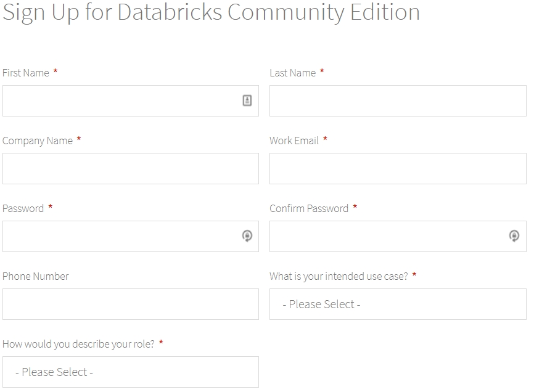This screenshot has width=534, height=392.
Task: Open the intended use case dropdown
Action: pos(398,304)
